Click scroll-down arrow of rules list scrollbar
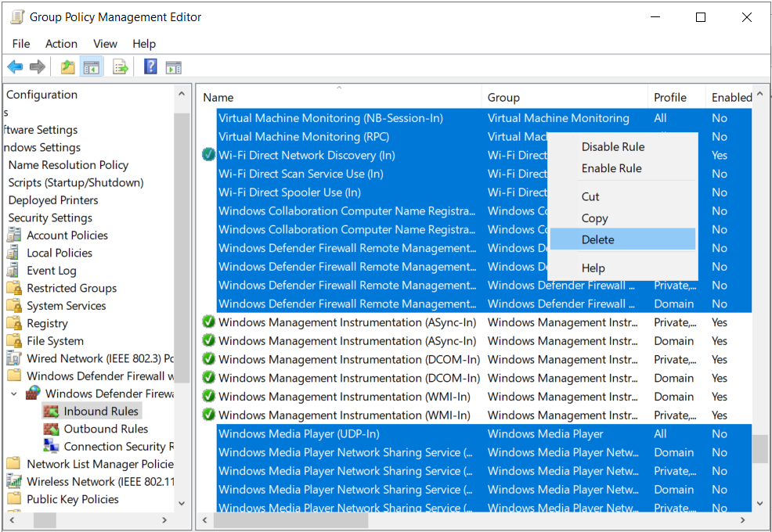772x532 pixels. click(x=759, y=503)
